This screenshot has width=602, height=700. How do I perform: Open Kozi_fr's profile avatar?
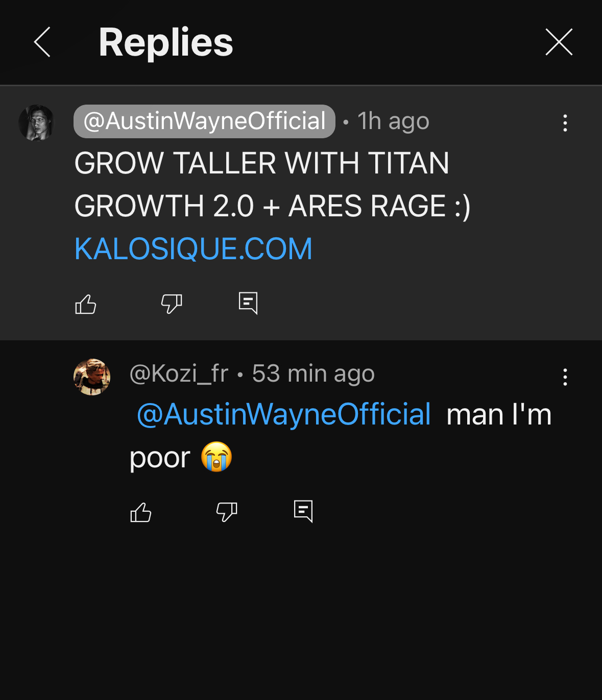[92, 377]
